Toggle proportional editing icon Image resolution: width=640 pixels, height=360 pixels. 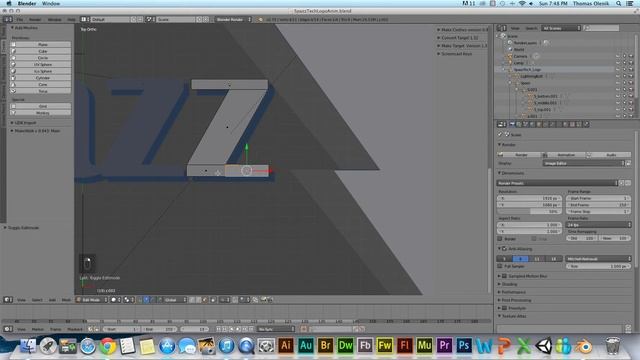[x=225, y=300]
